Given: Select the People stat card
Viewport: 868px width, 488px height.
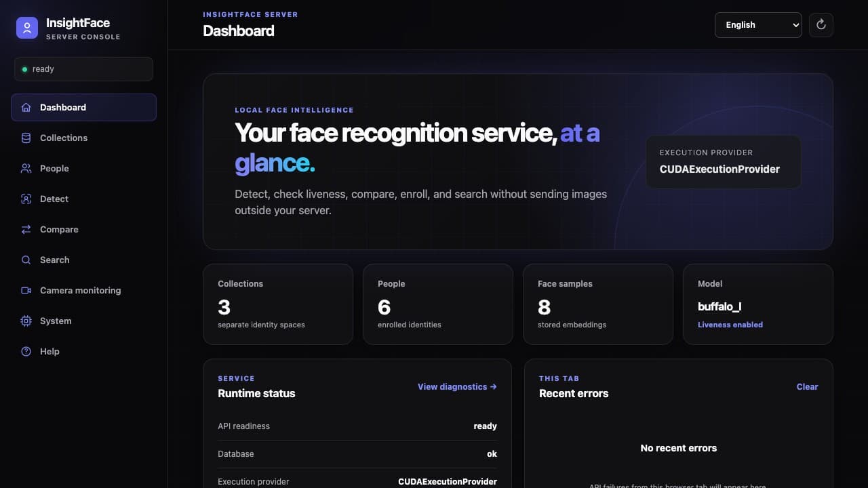Looking at the screenshot, I should (438, 304).
